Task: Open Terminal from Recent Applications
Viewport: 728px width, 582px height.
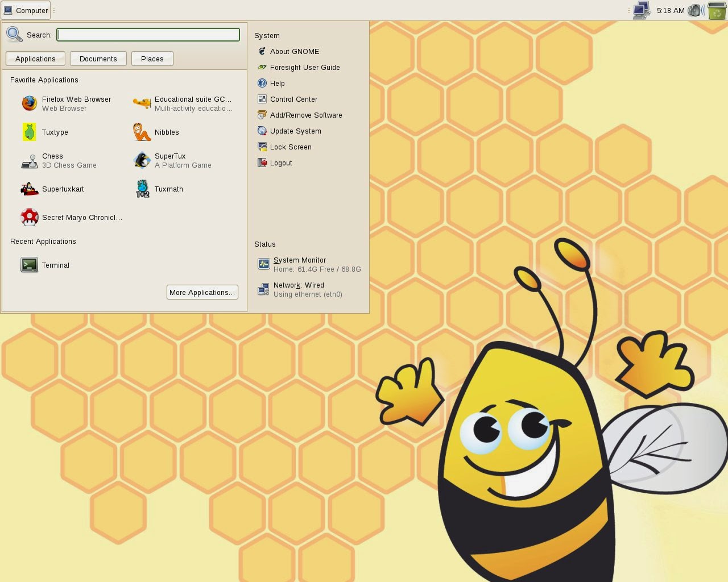Action: tap(55, 265)
